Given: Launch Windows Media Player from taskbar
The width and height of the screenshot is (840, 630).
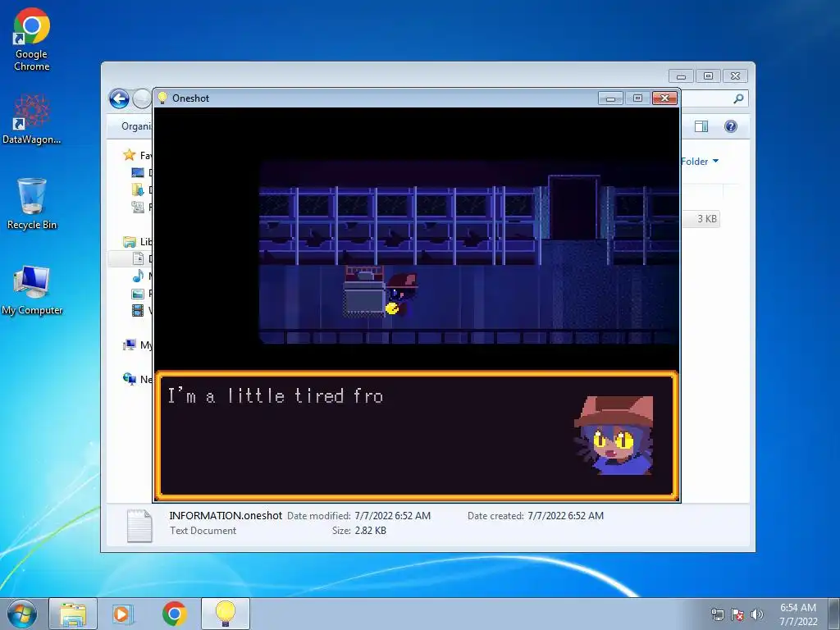Looking at the screenshot, I should pyautogui.click(x=123, y=614).
